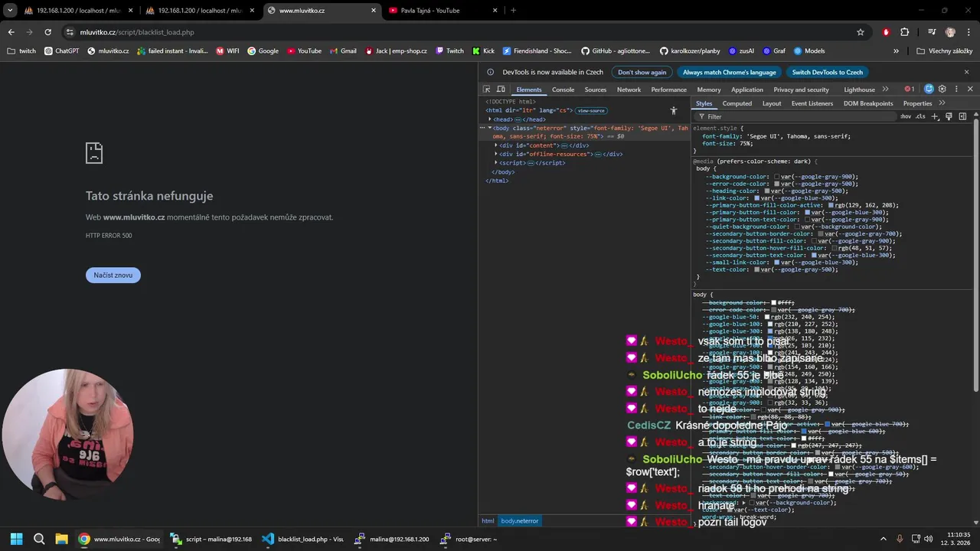Image resolution: width=980 pixels, height=551 pixels.
Task: Open the Chrome extensions puzzle icon
Action: click(905, 32)
